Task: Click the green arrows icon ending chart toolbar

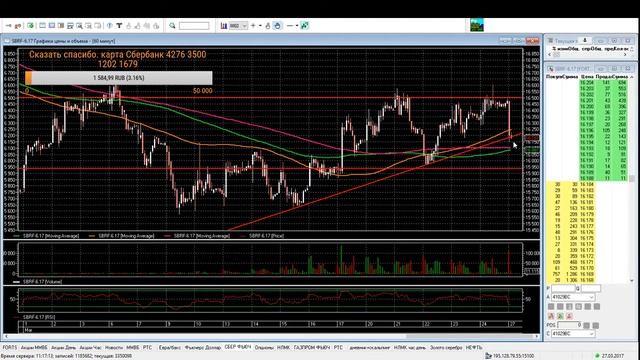Action: 304,26
